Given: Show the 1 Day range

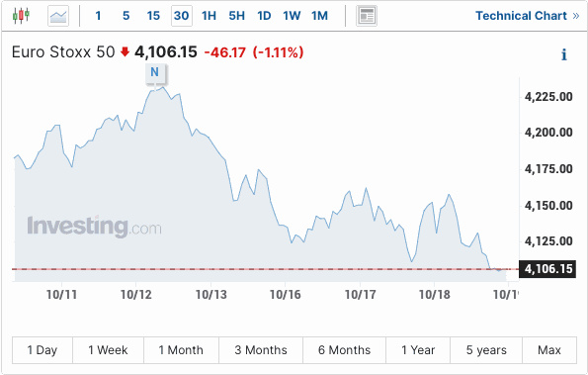Looking at the screenshot, I should tap(42, 350).
